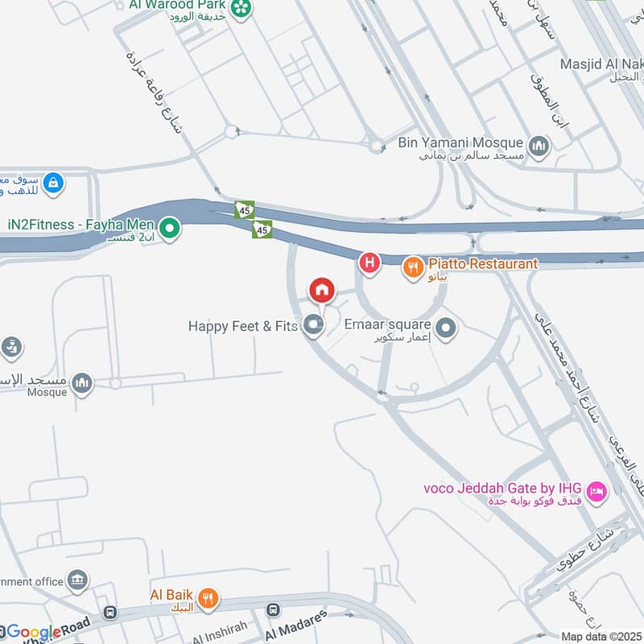Click the Map data ©2025 attribution text
Screen dimensions: 644x644
[601, 637]
